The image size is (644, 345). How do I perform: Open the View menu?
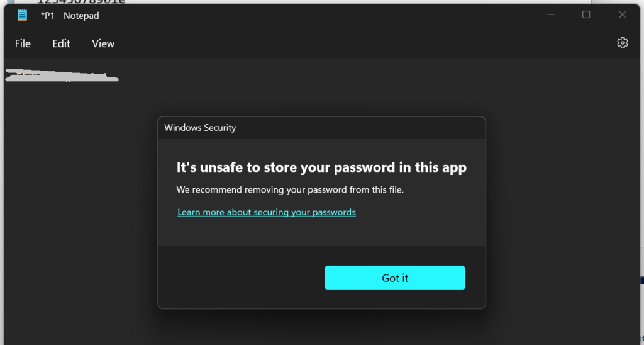pyautogui.click(x=103, y=43)
